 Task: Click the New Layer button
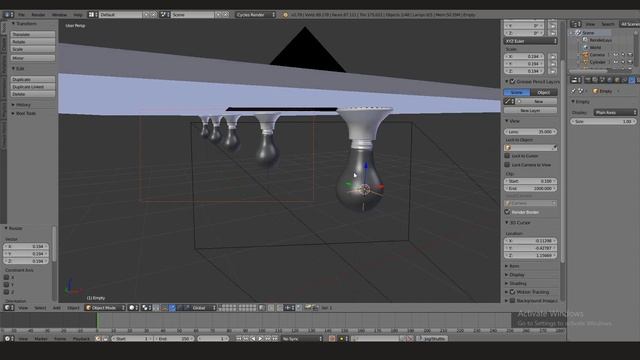(531, 110)
